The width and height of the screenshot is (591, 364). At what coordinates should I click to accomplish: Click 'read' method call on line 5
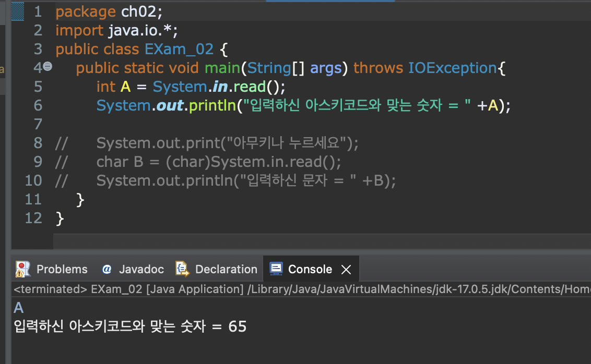point(250,87)
